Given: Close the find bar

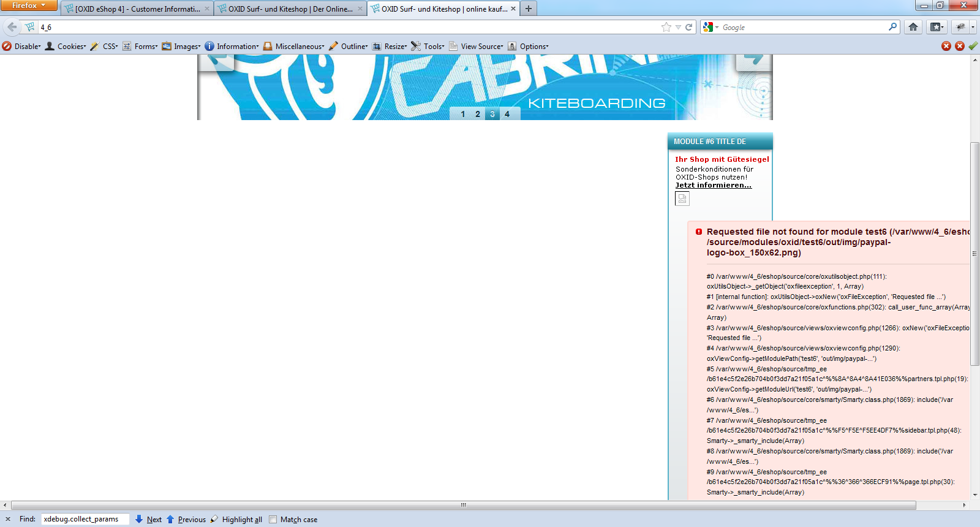Looking at the screenshot, I should coord(8,519).
